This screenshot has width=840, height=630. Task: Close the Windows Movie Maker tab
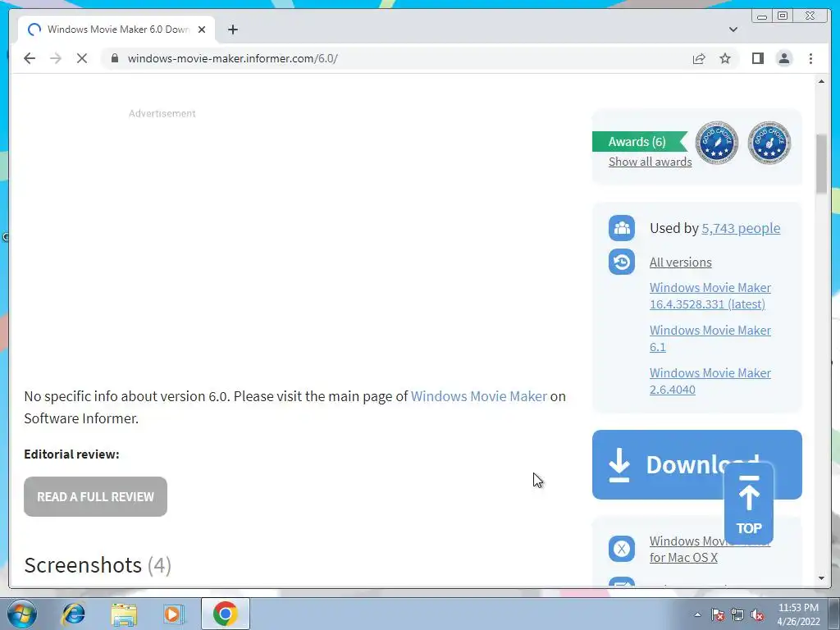202,30
